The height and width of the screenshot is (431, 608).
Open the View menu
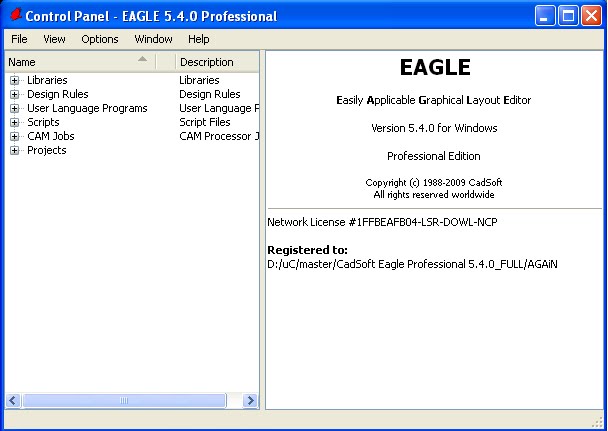[x=54, y=39]
